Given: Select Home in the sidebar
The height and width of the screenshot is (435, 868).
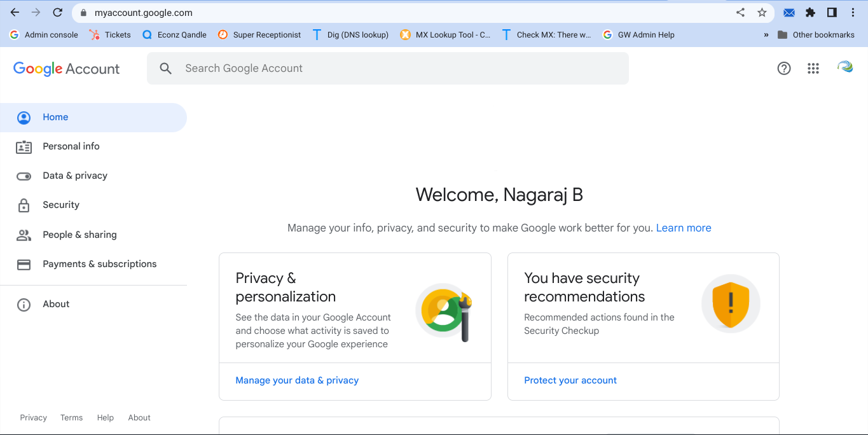Looking at the screenshot, I should tap(93, 118).
